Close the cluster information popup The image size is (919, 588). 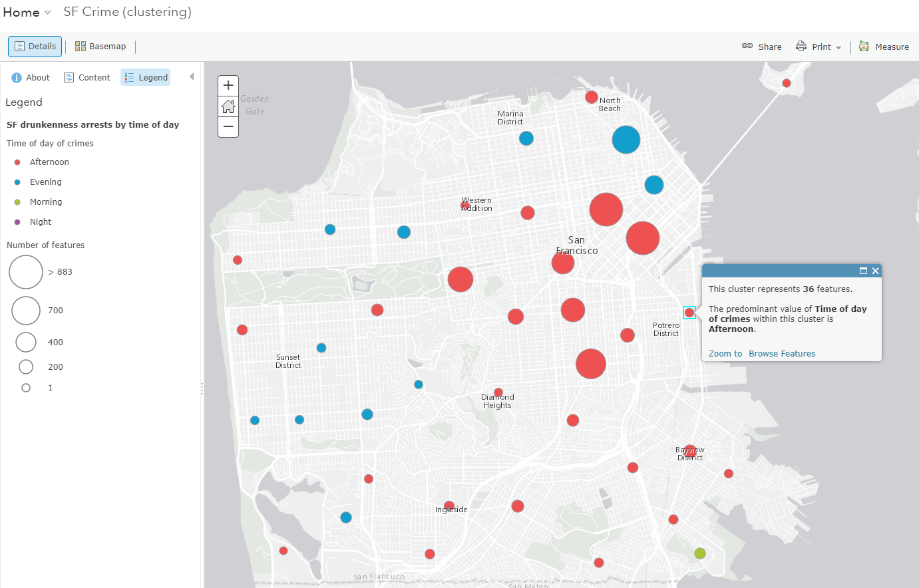tap(875, 271)
